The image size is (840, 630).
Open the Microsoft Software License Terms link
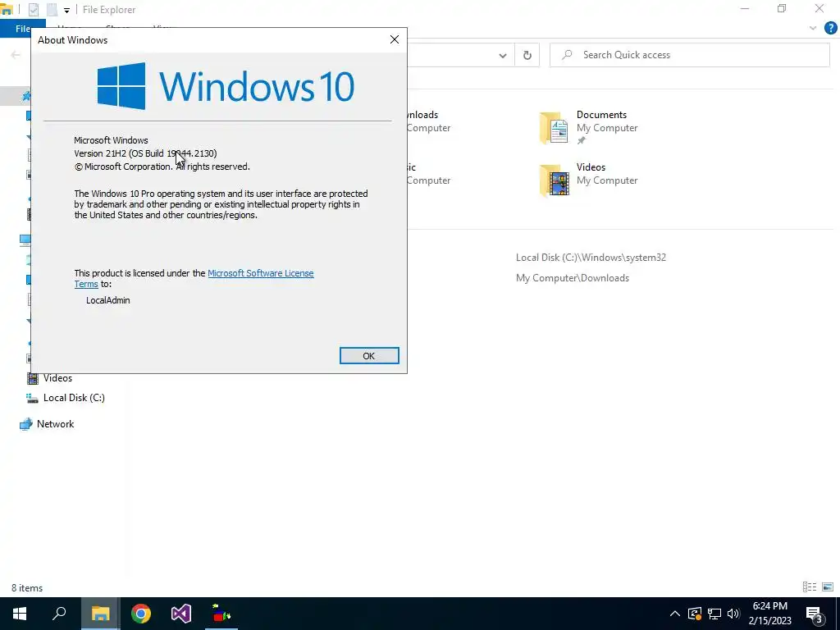click(x=260, y=273)
